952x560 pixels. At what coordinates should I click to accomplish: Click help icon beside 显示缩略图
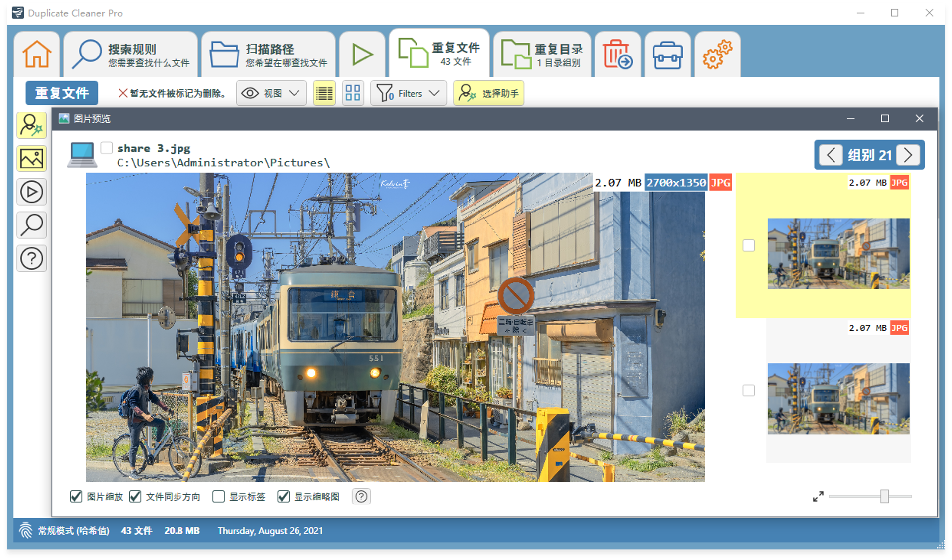coord(361,496)
